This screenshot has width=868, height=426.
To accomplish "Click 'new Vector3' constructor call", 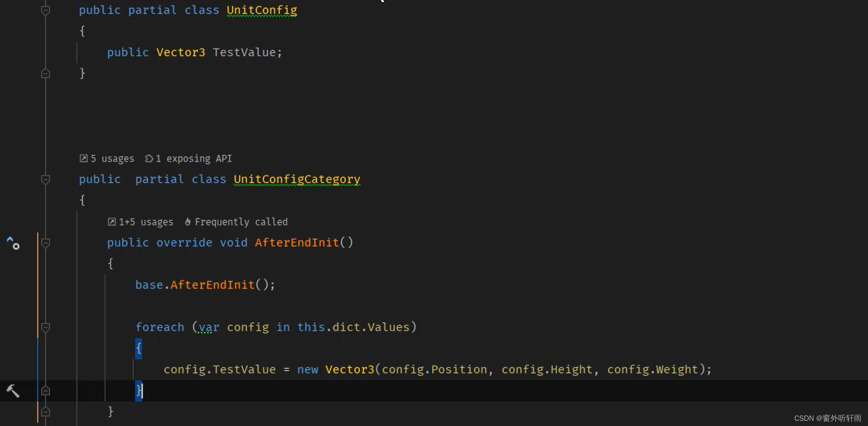I will [336, 370].
